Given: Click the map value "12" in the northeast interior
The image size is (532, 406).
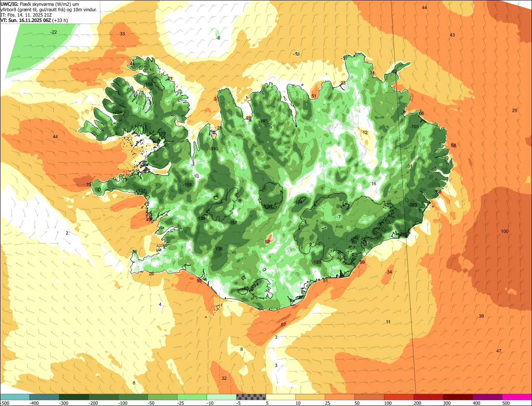Looking at the screenshot, I should tap(365, 132).
